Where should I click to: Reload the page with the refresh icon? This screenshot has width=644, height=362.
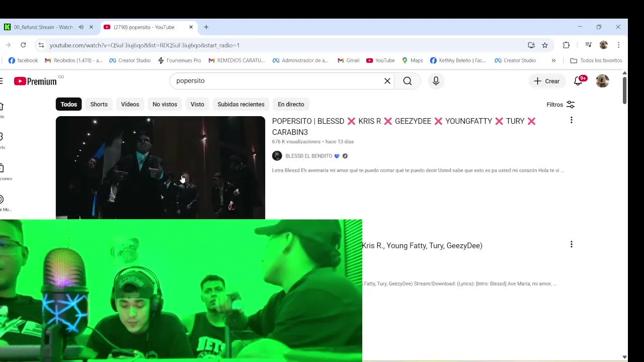tap(23, 45)
